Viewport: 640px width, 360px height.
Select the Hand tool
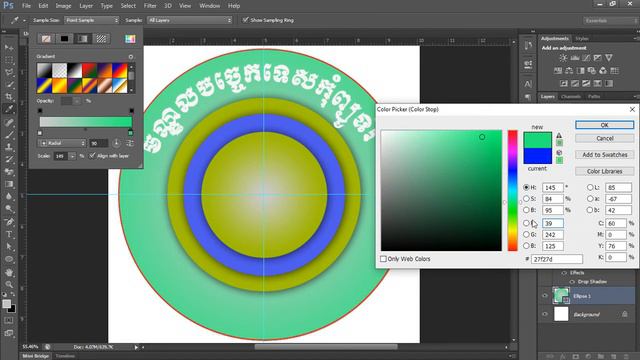coord(9,272)
